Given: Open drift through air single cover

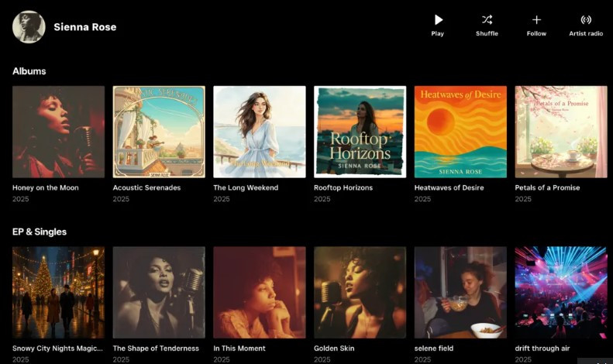Looking at the screenshot, I should 561,293.
